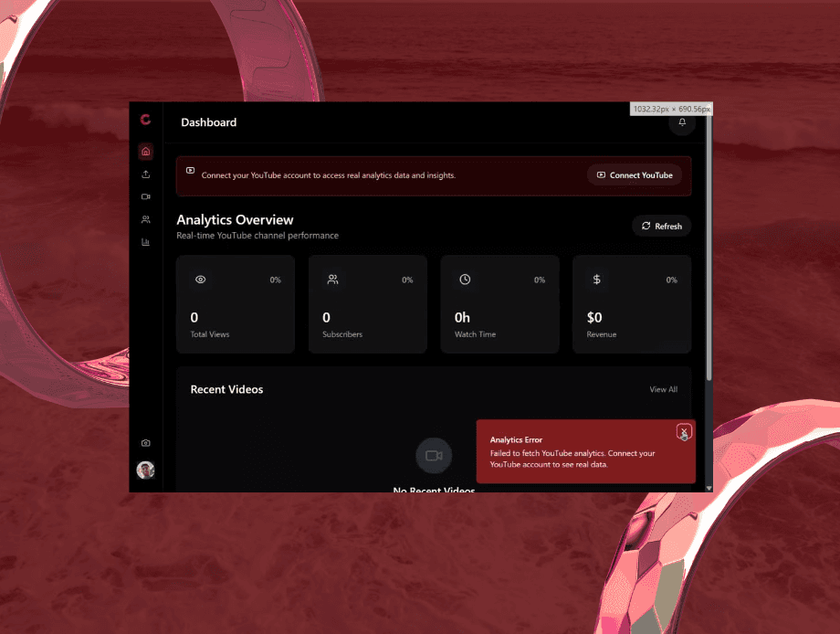Dismiss the Analytics Error toast
This screenshot has width=840, height=634.
(684, 431)
